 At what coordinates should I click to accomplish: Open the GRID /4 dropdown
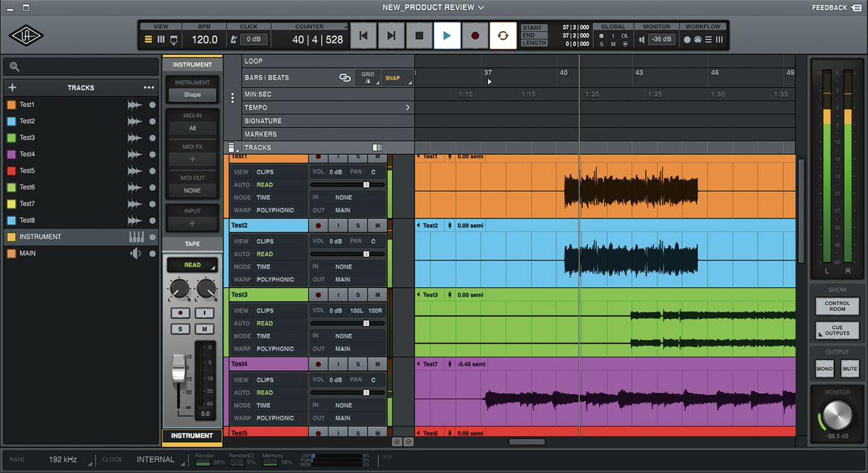click(367, 76)
